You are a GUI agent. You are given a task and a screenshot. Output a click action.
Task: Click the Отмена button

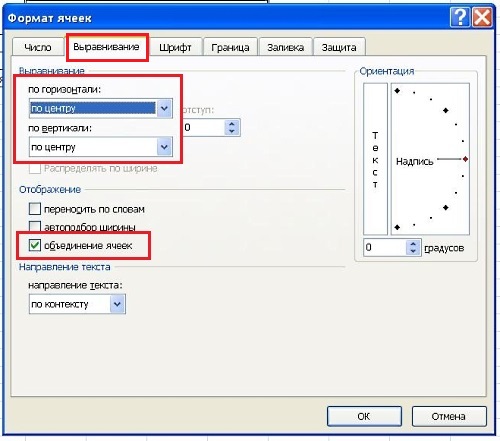tap(449, 416)
